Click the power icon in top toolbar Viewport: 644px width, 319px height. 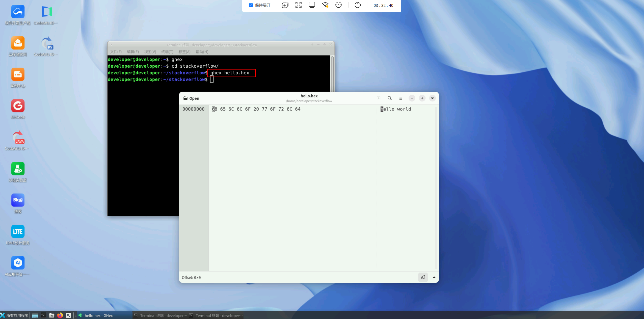358,5
